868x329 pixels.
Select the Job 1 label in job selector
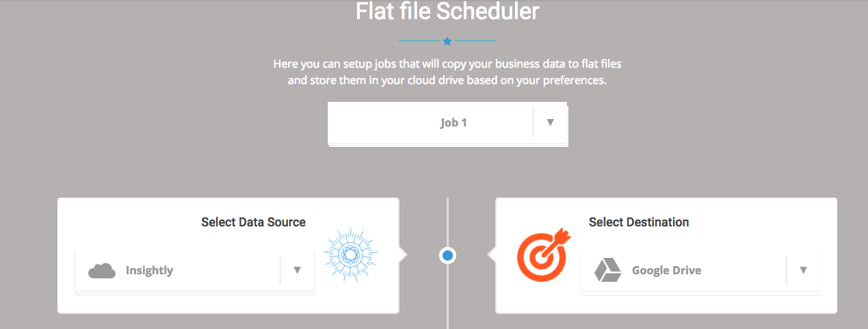click(x=453, y=123)
